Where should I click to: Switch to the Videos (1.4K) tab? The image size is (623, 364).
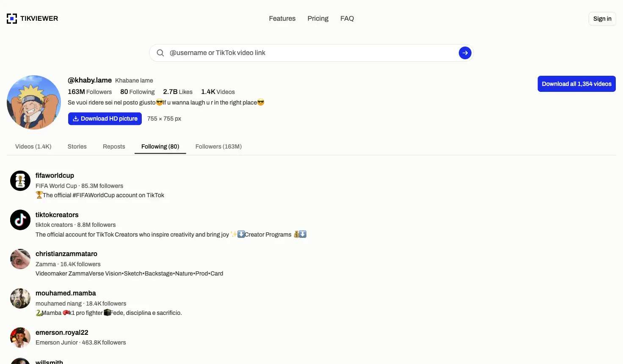point(33,146)
